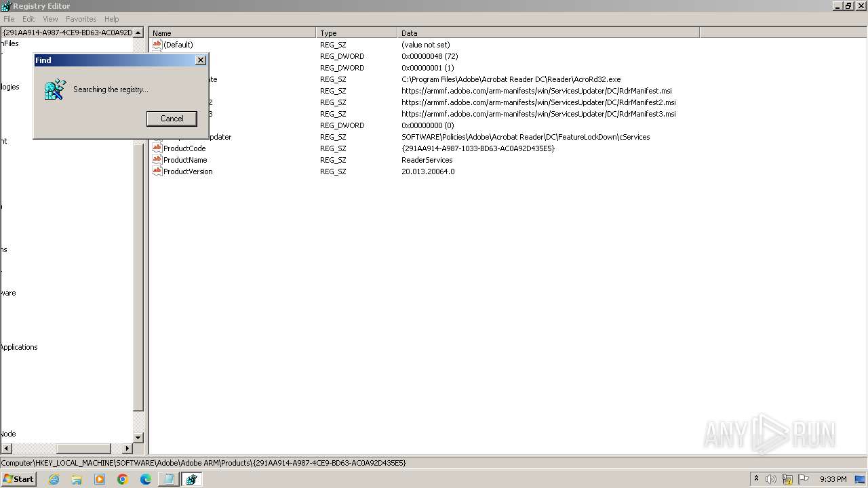Open the Favorites menu
Image resolution: width=868 pixels, height=488 pixels.
[81, 19]
